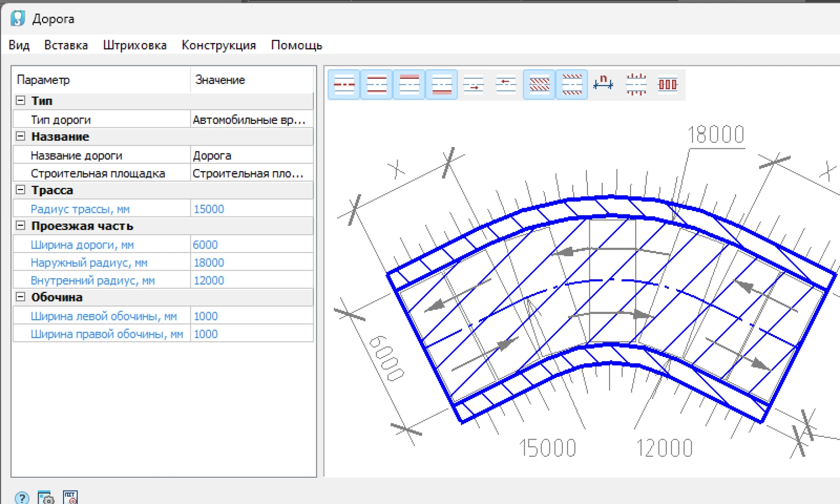Click the slope tick marks icon
Screen dimensions: 840x504
[x=636, y=85]
